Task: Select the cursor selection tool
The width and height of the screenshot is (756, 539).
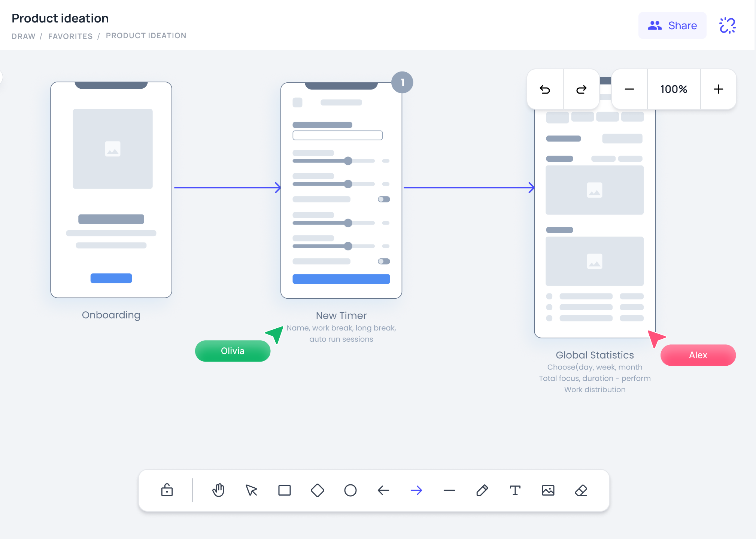Action: coord(251,491)
